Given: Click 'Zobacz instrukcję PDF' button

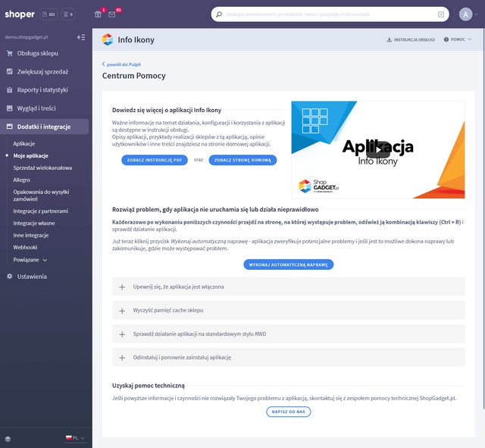Looking at the screenshot, I should 155,160.
